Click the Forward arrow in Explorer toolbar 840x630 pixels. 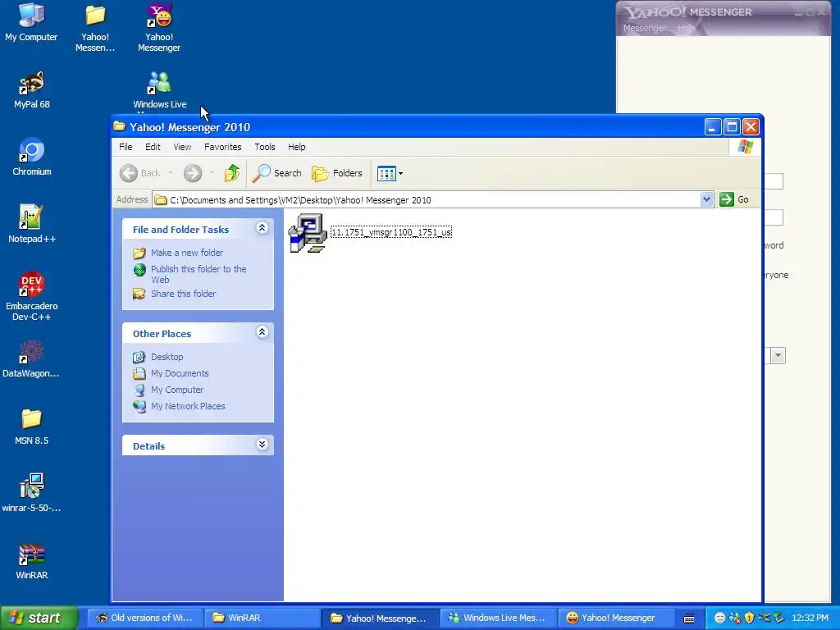193,173
